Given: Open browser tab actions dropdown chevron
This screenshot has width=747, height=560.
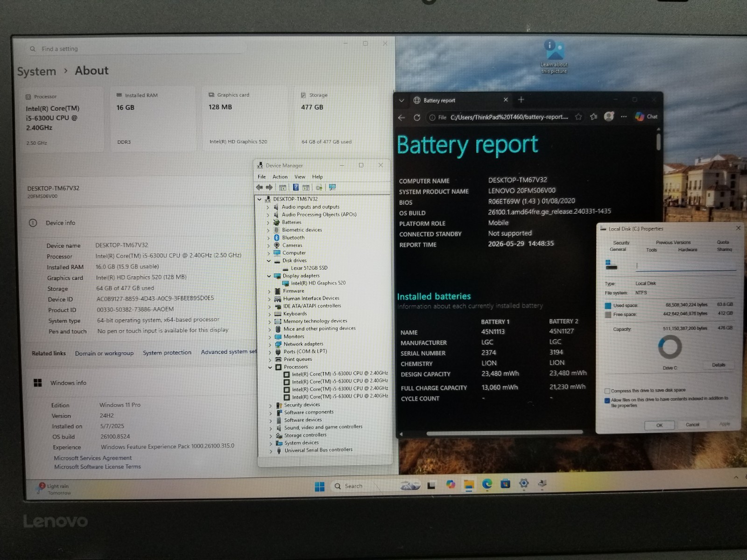Looking at the screenshot, I should tap(402, 100).
